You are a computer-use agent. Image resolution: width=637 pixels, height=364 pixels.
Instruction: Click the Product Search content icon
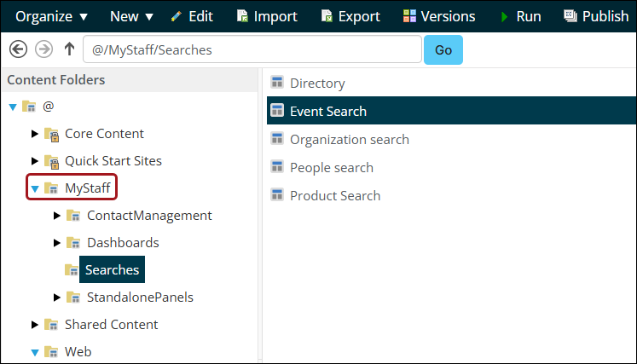point(276,195)
